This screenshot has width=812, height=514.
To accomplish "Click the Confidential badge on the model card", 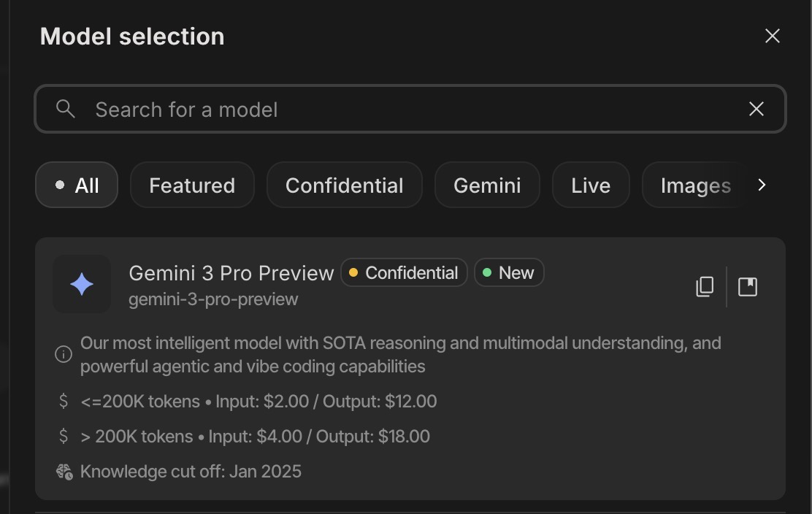I will 404,273.
